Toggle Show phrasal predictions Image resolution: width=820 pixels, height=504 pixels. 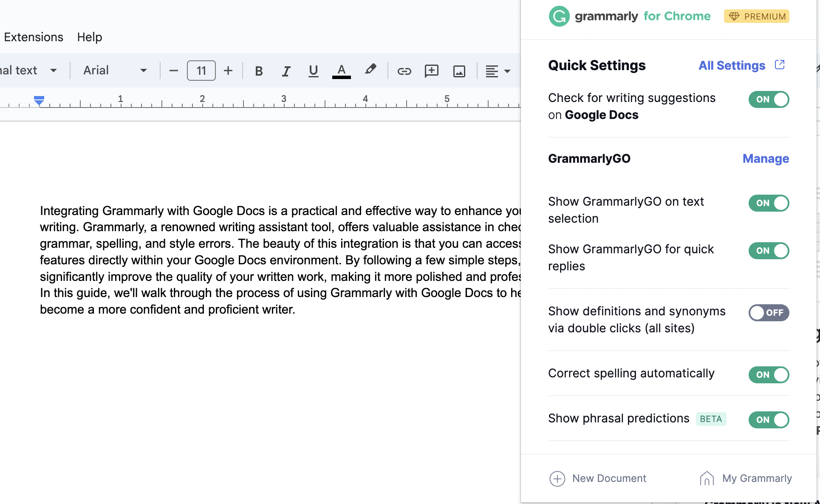pos(769,420)
